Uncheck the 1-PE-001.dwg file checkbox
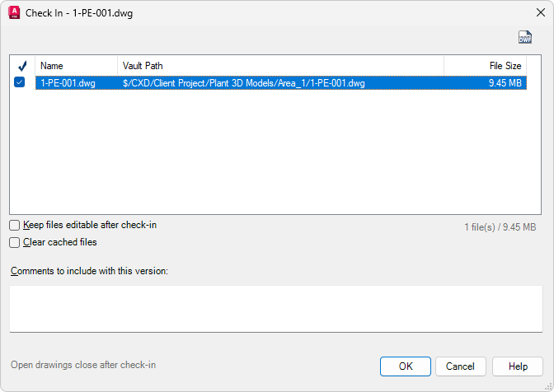554x392 pixels. (x=20, y=82)
